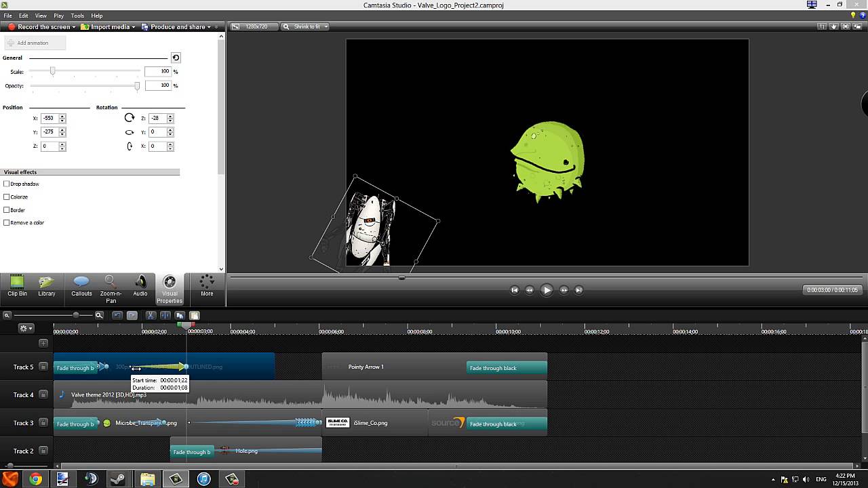
Task: Click the timeline zoom-out magnifier
Action: pyautogui.click(x=7, y=315)
